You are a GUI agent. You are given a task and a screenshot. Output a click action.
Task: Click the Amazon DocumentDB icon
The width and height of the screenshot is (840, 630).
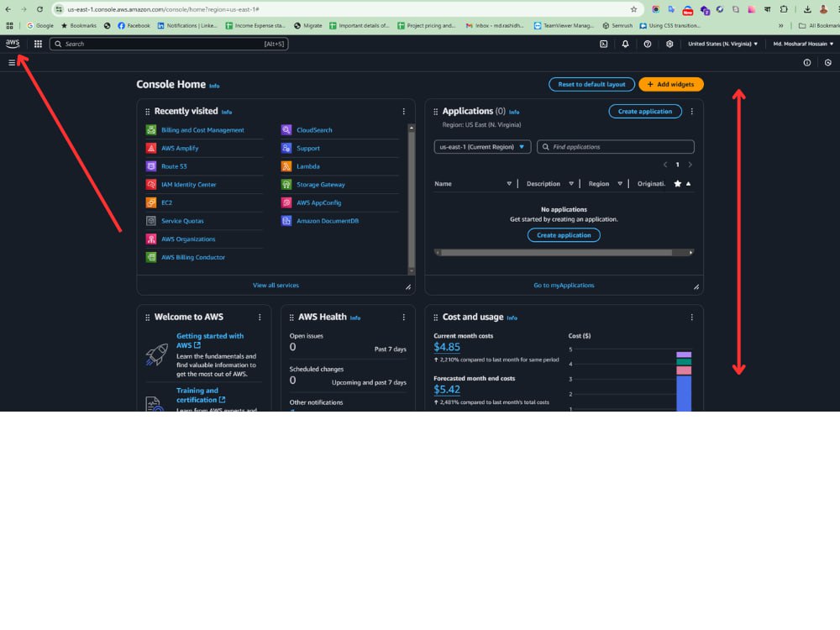point(286,221)
